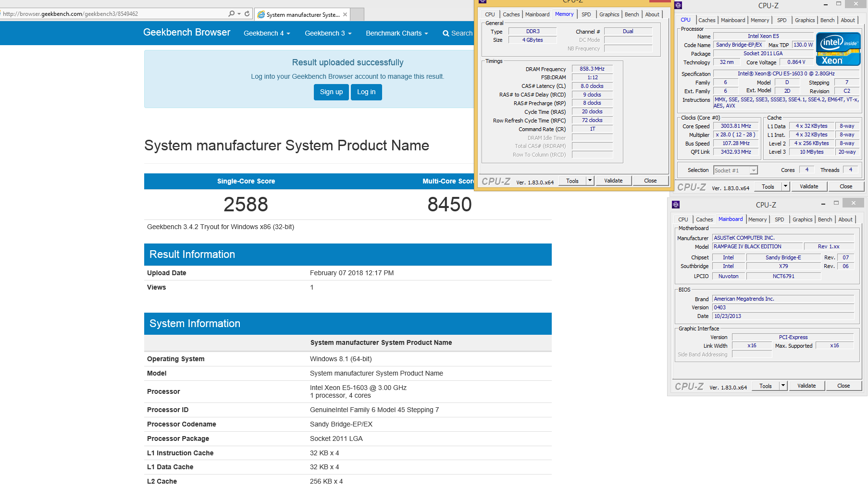
Task: Open About tab in Memory CPU-Z window
Action: pos(652,14)
